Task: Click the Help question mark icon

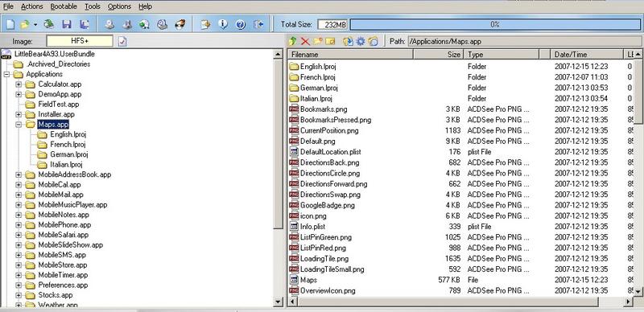Action: click(x=241, y=24)
